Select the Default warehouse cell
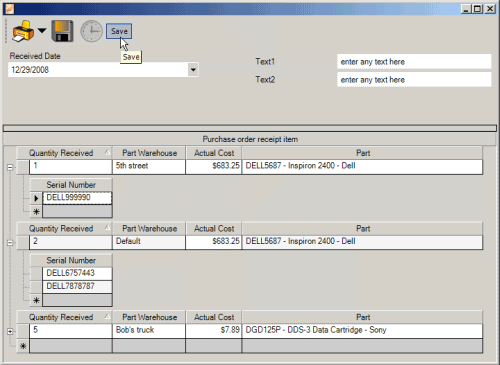500x365 pixels. (x=149, y=242)
